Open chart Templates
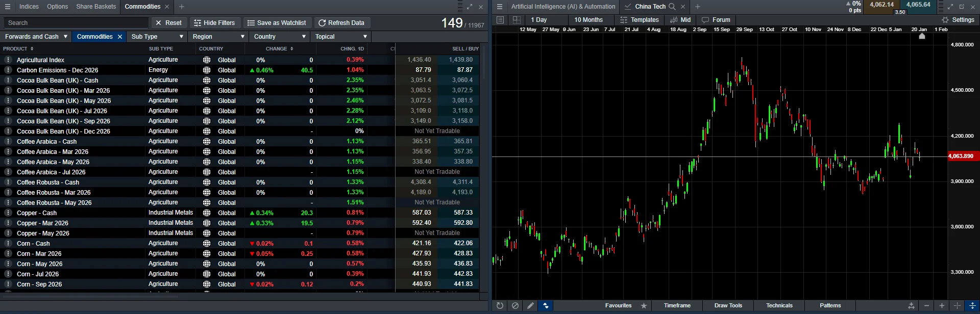 coord(640,20)
